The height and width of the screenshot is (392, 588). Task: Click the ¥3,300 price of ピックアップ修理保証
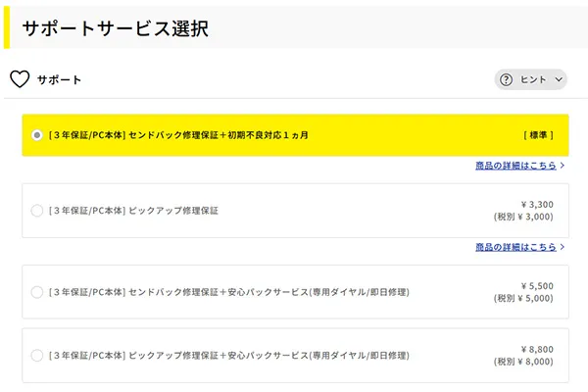click(x=537, y=204)
